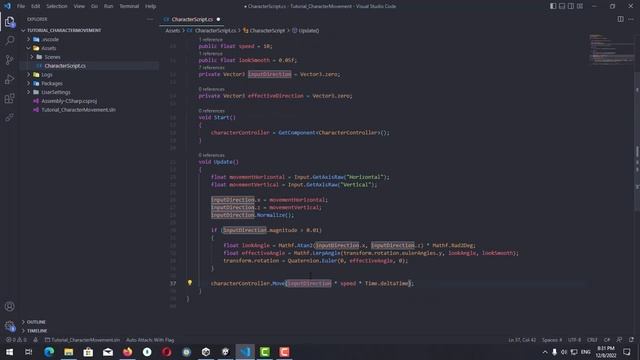Click Assets in the breadcrumb

point(173,30)
